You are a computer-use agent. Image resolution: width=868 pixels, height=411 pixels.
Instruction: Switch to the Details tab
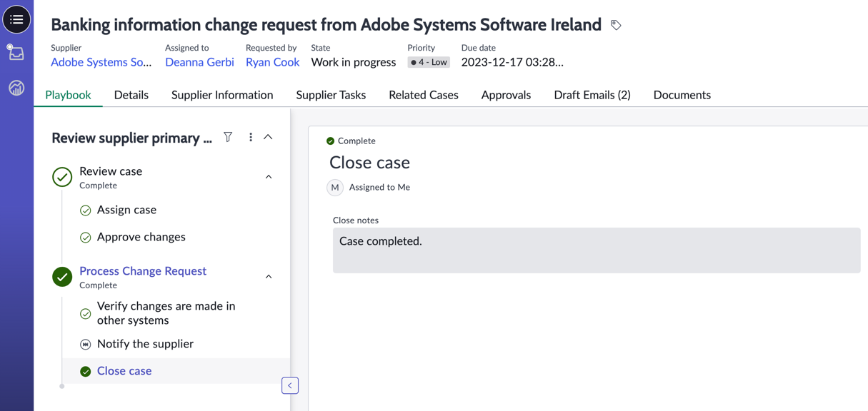[131, 95]
